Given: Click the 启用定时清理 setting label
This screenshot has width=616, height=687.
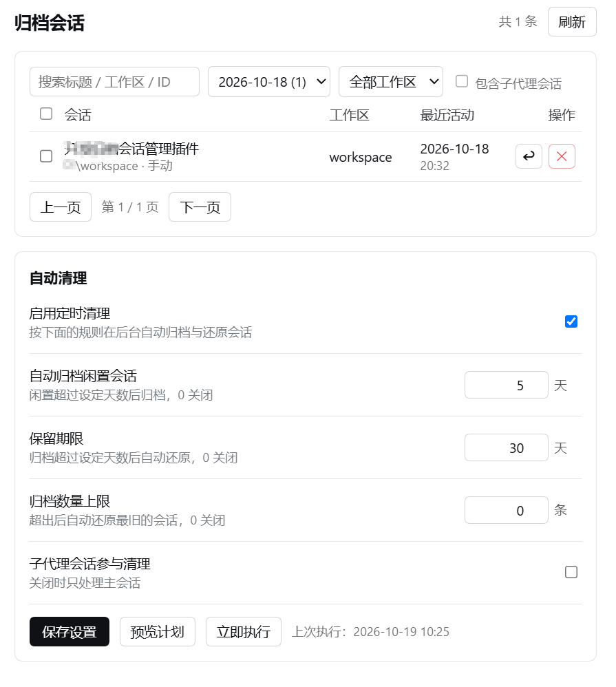Looking at the screenshot, I should click(70, 314).
